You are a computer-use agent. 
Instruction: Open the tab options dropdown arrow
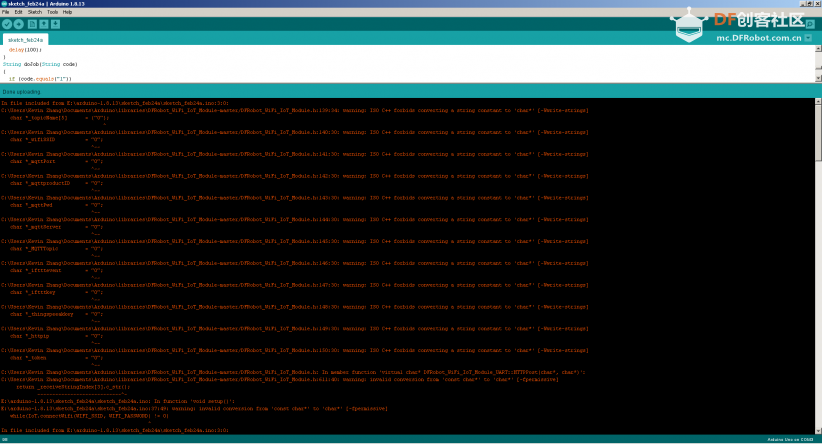(x=808, y=38)
